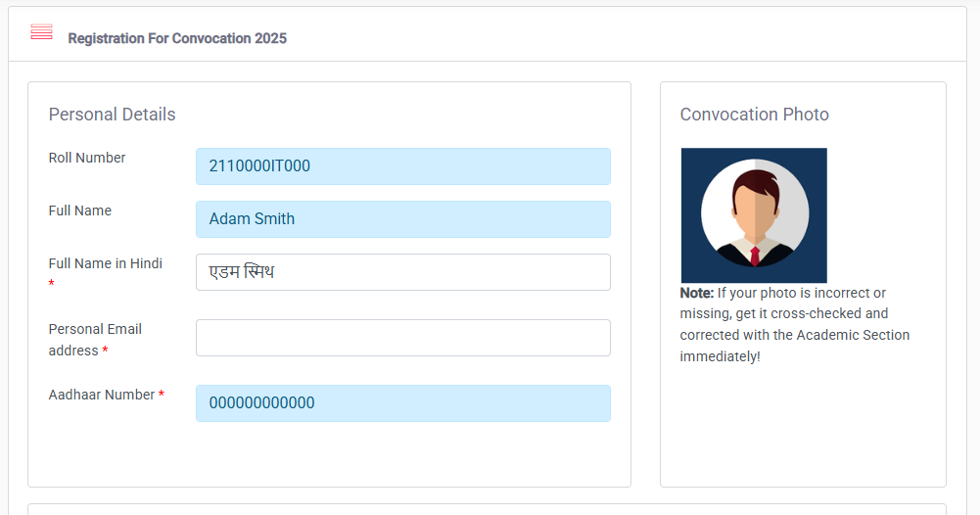Click the asterisk beside Personal Email address
Image resolution: width=980 pixels, height=515 pixels.
pos(105,351)
